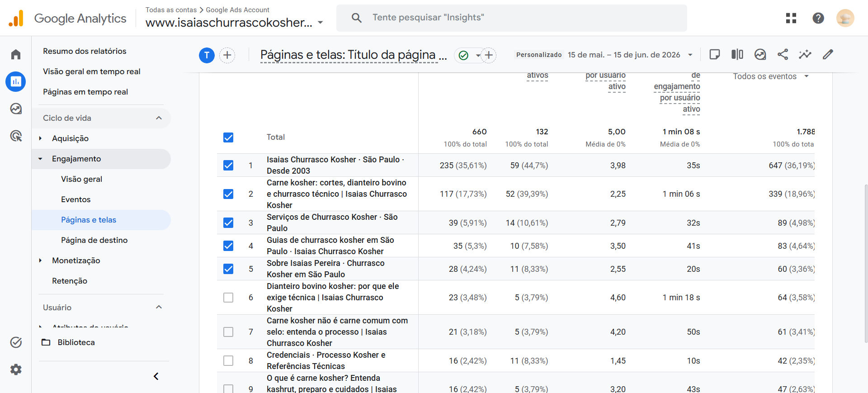Toggle the Total row checkbox
Viewport: 868px width, 393px height.
228,137
